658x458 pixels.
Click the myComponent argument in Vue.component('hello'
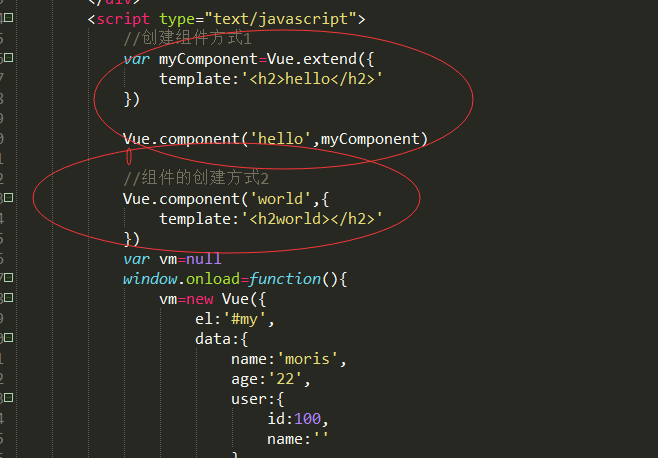click(x=370, y=139)
